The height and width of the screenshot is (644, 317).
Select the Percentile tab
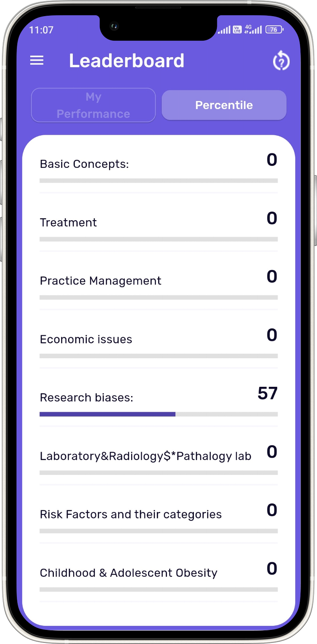pos(224,105)
